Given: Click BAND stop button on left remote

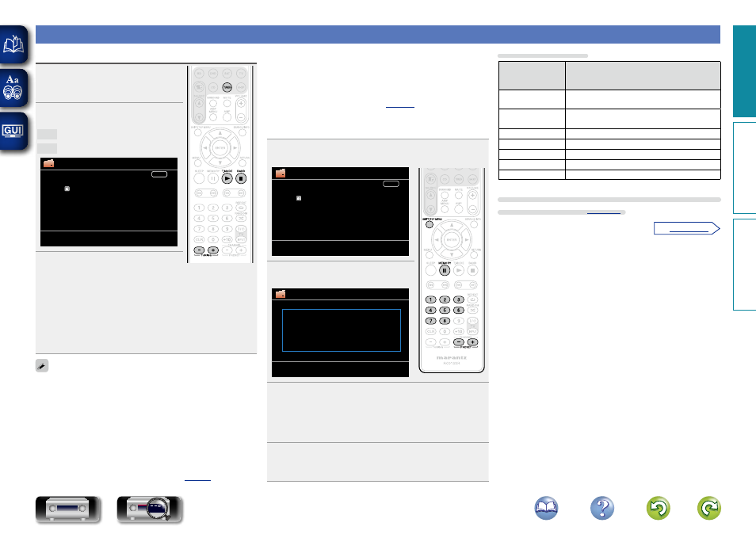Looking at the screenshot, I should tap(241, 178).
